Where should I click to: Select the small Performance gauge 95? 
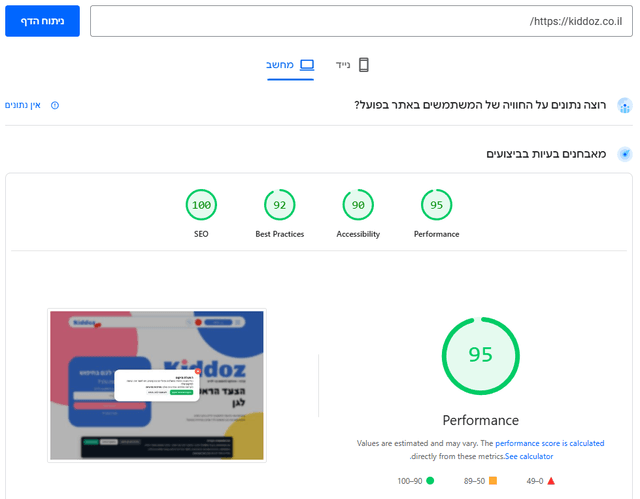point(436,206)
